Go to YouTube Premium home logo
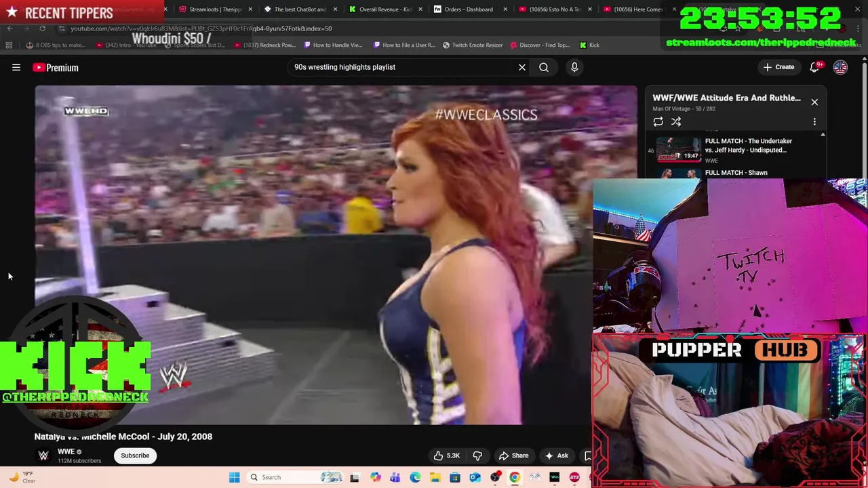Screen dimensions: 868x488 point(56,67)
